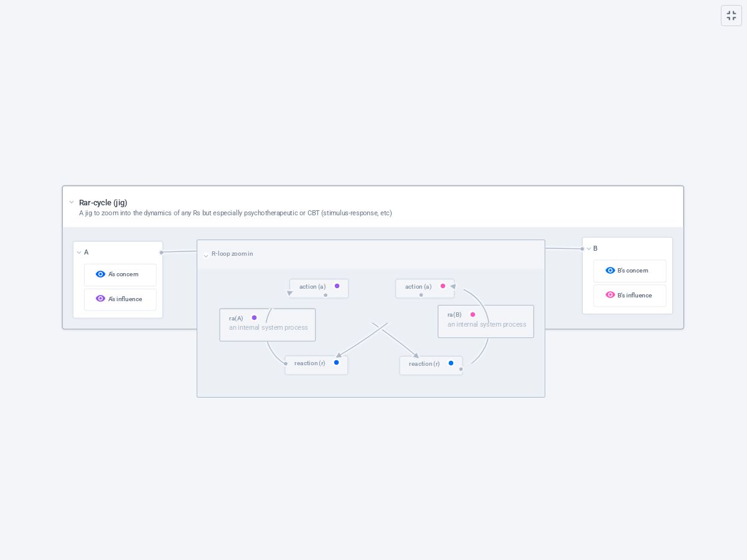Collapse the A node chevron
This screenshot has width=747, height=560.
[79, 253]
